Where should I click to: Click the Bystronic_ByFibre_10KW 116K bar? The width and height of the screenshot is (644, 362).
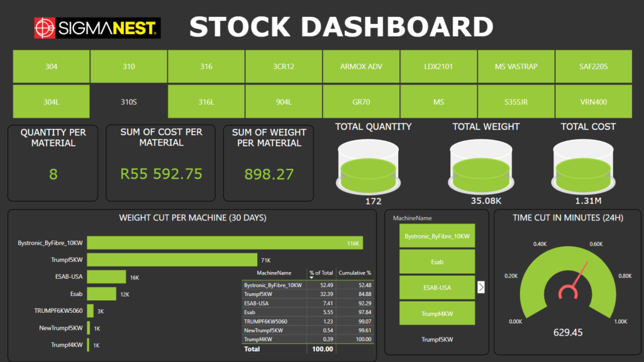(x=225, y=243)
